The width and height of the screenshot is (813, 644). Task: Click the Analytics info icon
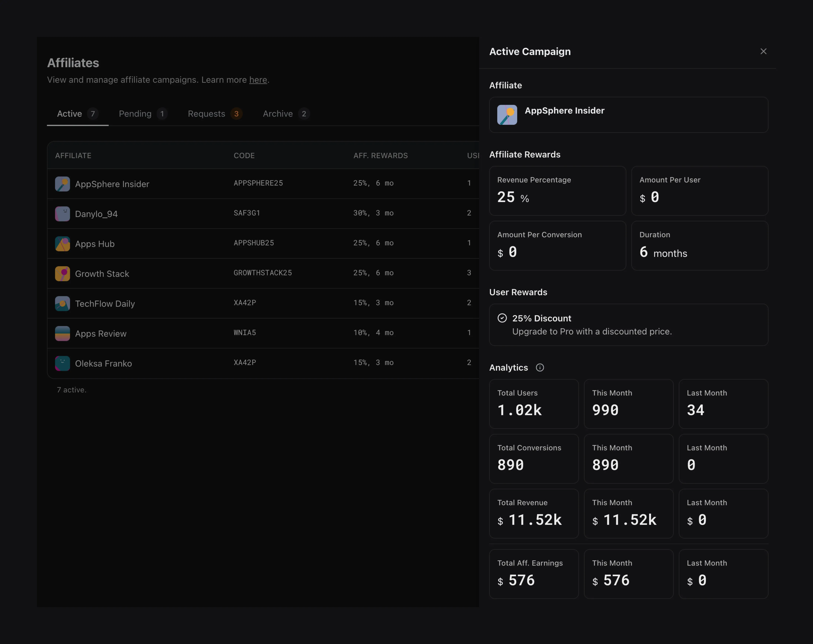pyautogui.click(x=540, y=367)
